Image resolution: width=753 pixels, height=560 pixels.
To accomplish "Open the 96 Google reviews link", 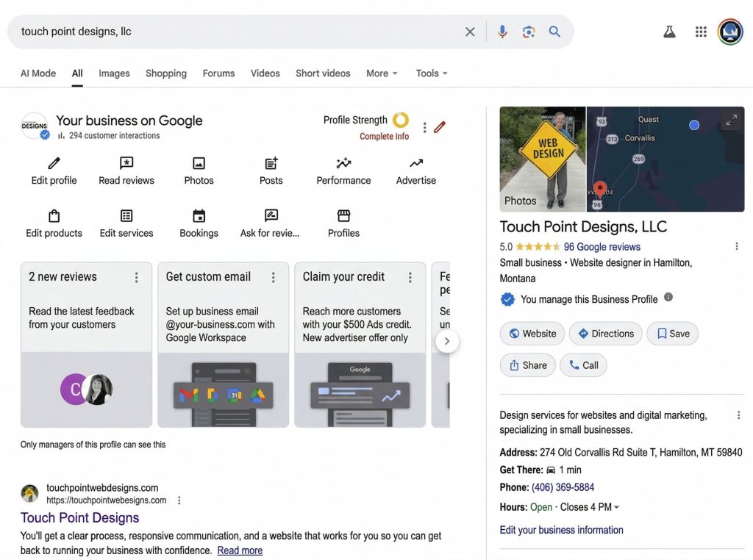I will [x=602, y=246].
